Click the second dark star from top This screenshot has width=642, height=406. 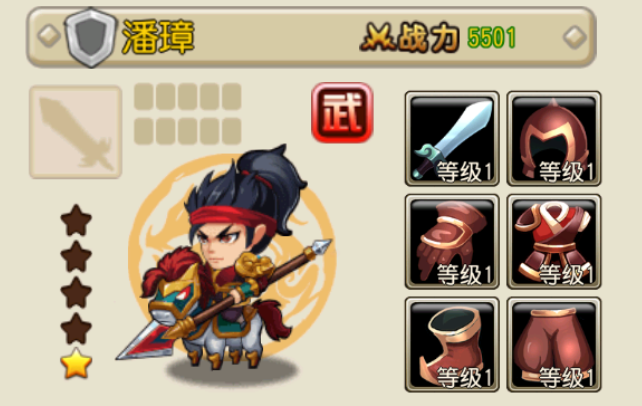76,256
